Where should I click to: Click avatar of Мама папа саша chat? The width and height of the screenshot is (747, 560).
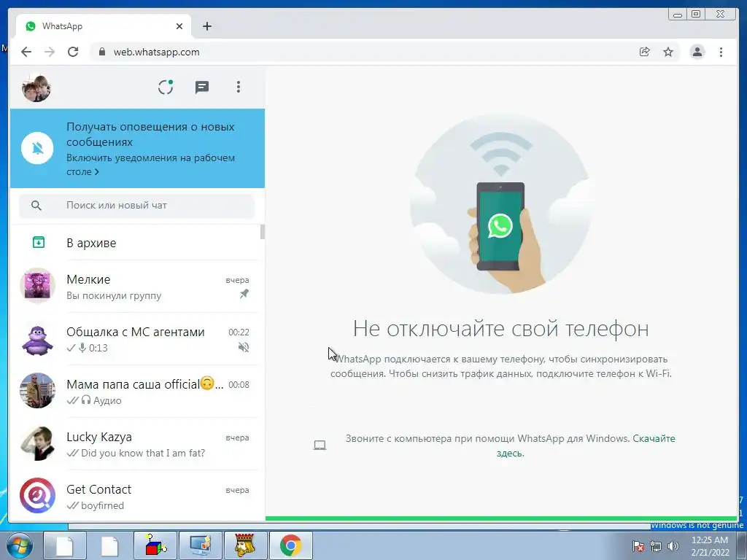coord(38,391)
